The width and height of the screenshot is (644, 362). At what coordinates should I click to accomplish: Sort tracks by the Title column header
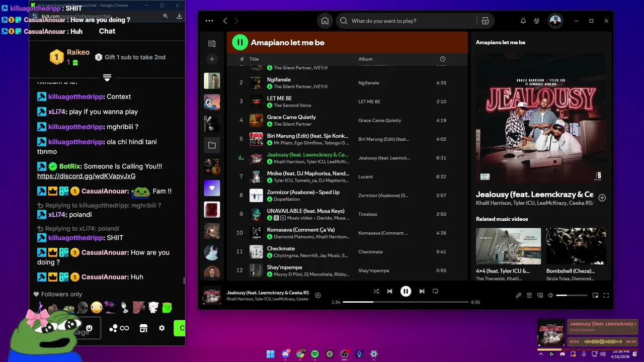point(254,59)
